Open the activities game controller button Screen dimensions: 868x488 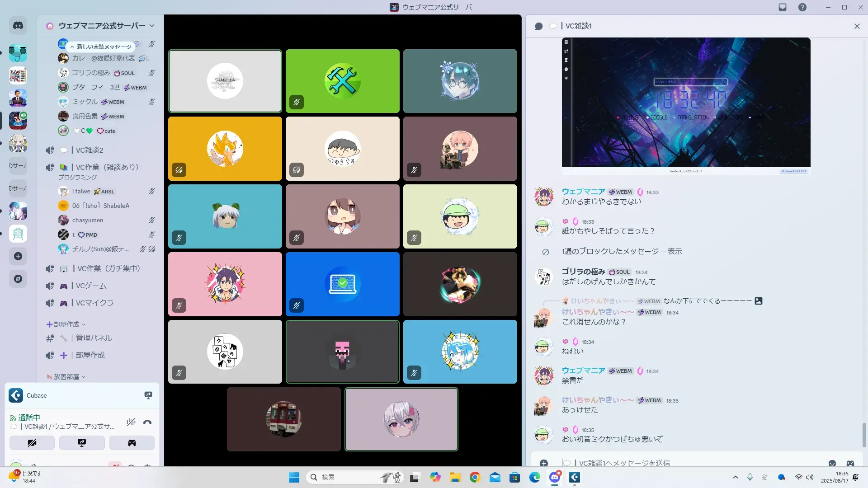132,443
